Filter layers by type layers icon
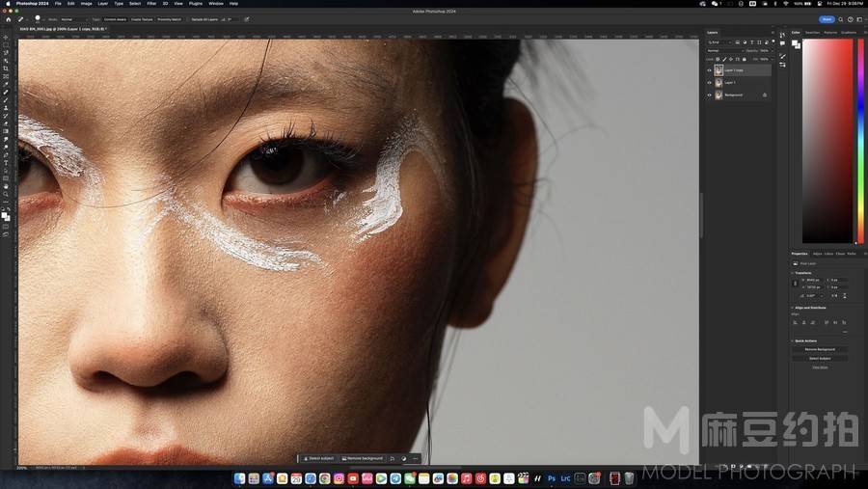The width and height of the screenshot is (868, 489). [751, 42]
